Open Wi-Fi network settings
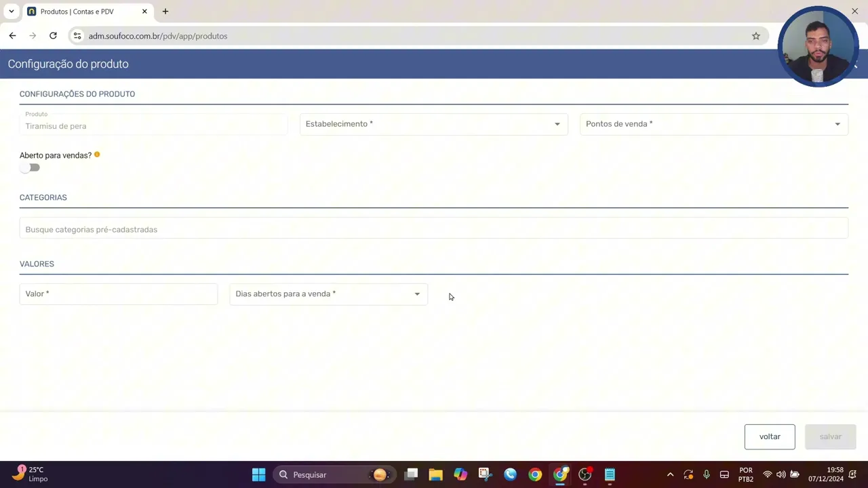 [x=768, y=474]
